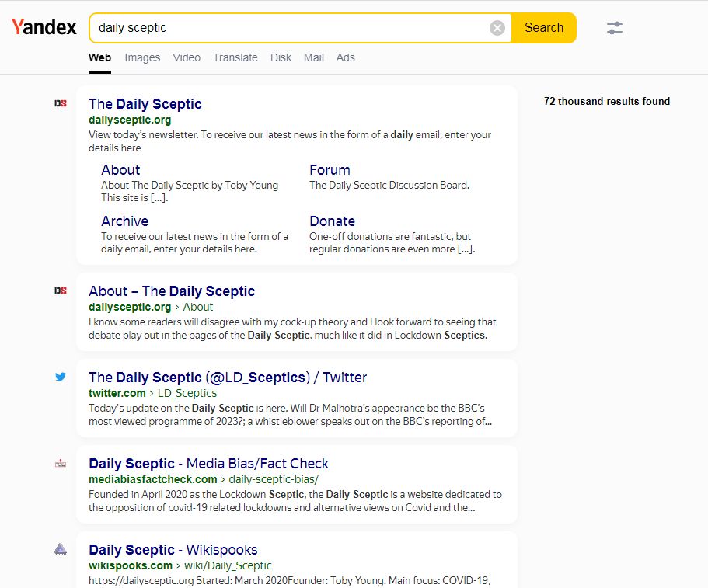708x588 pixels.
Task: Open 'Daily Sceptic - Wikispooks' result title
Action: point(173,550)
